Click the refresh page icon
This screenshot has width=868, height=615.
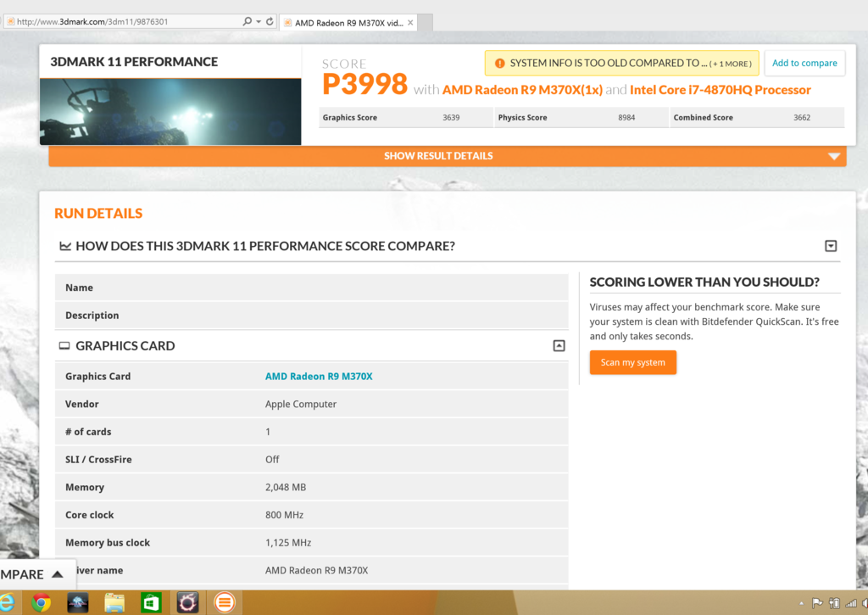pyautogui.click(x=270, y=21)
